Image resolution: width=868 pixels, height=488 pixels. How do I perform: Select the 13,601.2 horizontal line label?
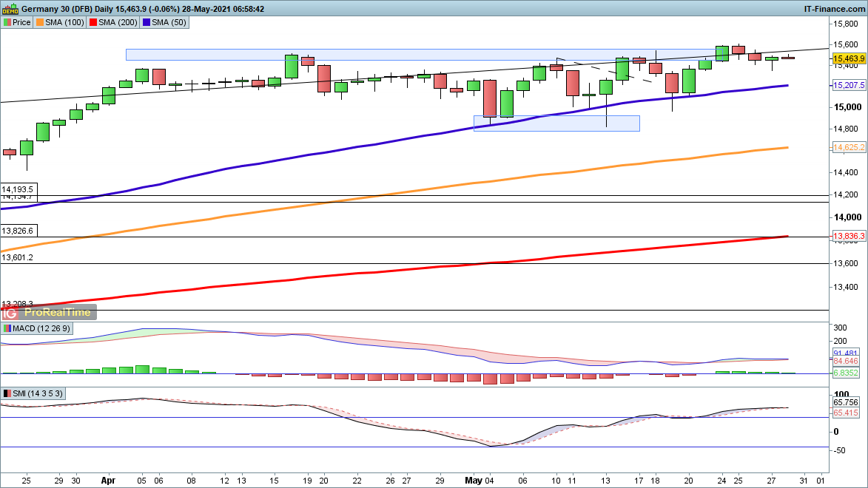(x=18, y=257)
